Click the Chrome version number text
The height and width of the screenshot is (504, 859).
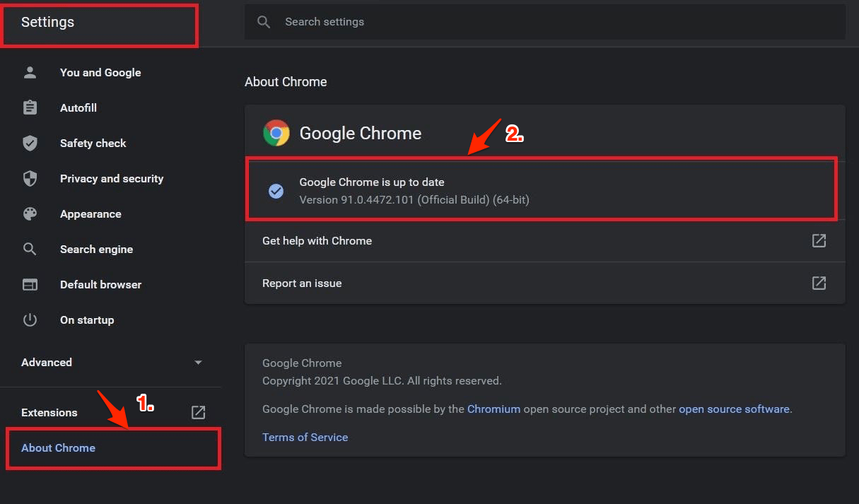[x=414, y=199]
